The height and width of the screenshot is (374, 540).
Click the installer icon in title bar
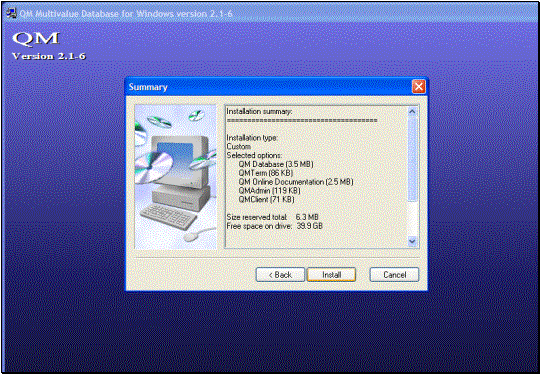click(11, 13)
